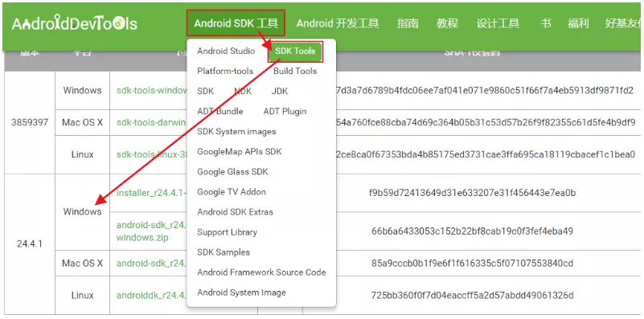
Task: Download installer_r24.4.1 Windows link
Action: 152,193
